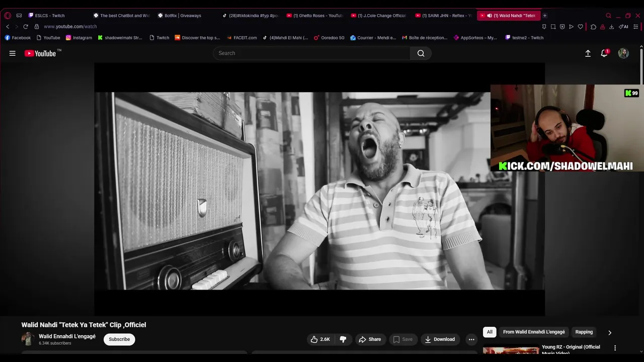Screen dimensions: 644x362
Task: Switch to the tiktokindia TikTok tab
Action: pos(251,16)
